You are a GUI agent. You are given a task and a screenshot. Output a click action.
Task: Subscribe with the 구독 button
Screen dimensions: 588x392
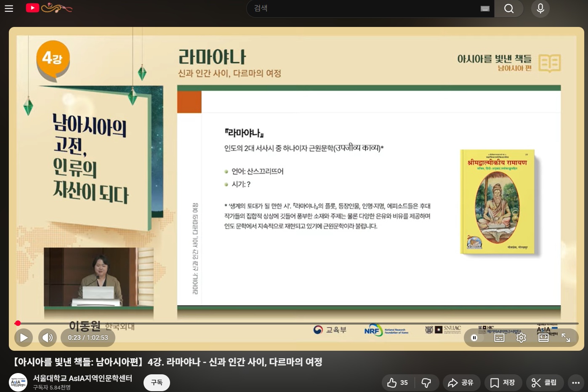(157, 382)
